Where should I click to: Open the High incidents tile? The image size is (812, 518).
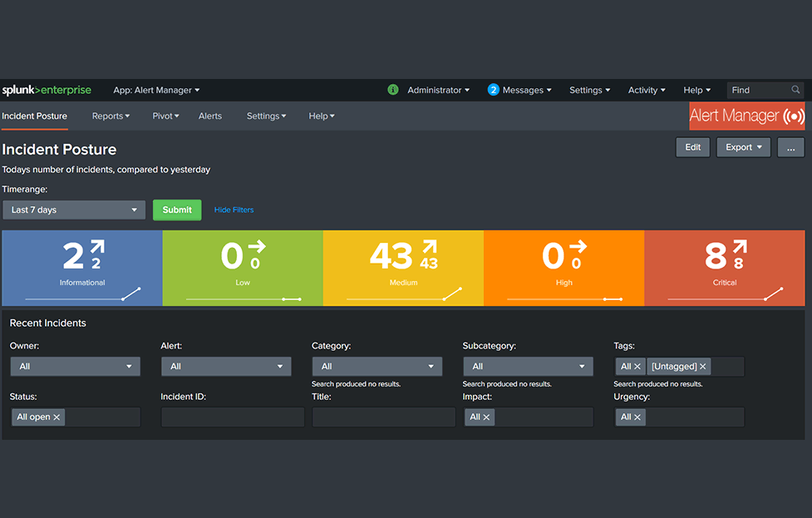point(564,269)
